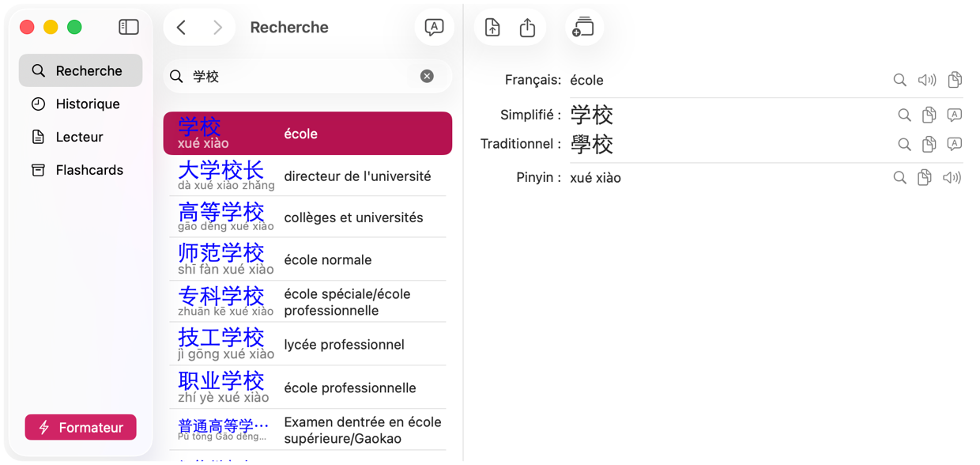The height and width of the screenshot is (465, 980).
Task: Click the Simplifié characters 学校 in detail pane
Action: coord(591,115)
